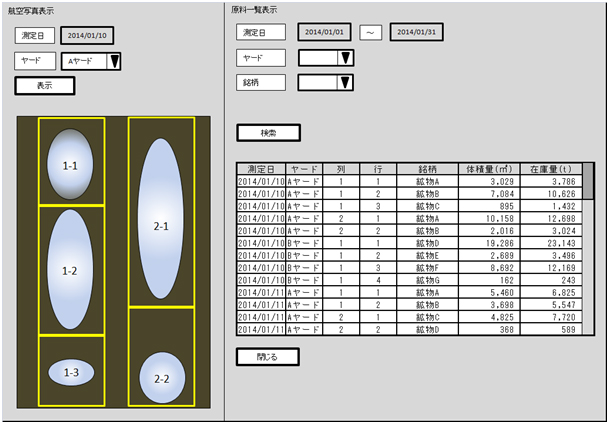Viewport: 609px width, 424px height.
Task: Click the 表示 button
Action: 44,86
